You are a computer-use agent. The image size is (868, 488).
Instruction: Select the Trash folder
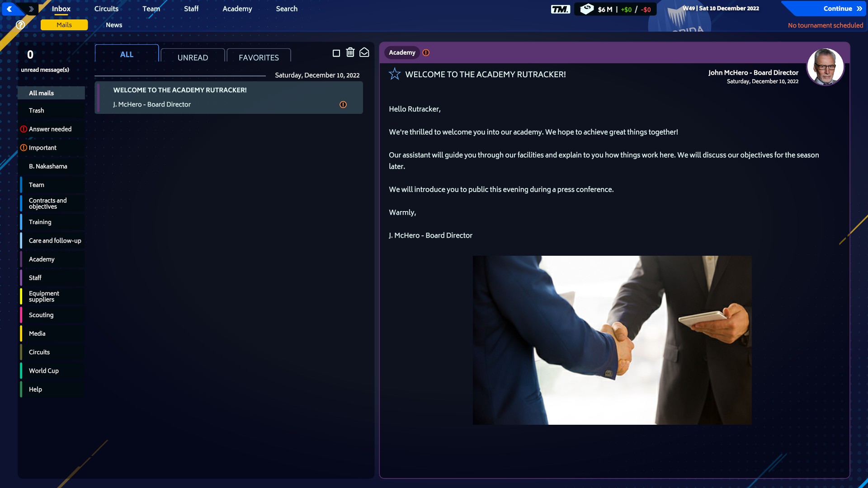(x=37, y=110)
